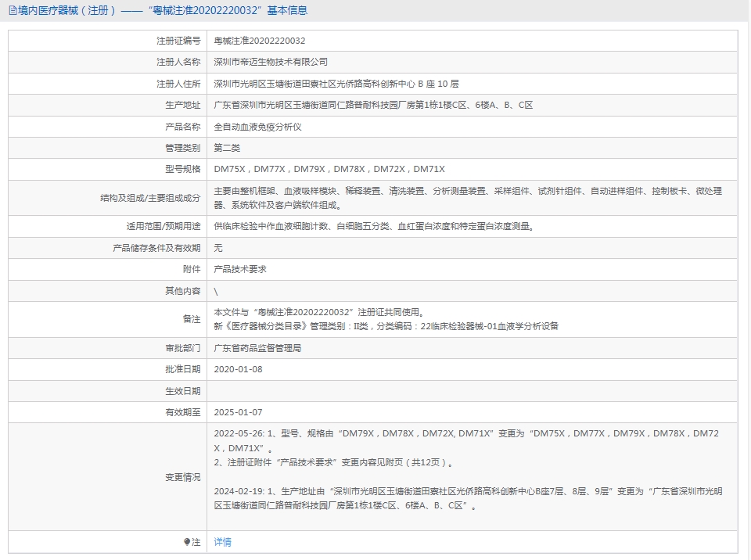Select management category value 第二类
This screenshot has height=560, width=751.
point(227,148)
